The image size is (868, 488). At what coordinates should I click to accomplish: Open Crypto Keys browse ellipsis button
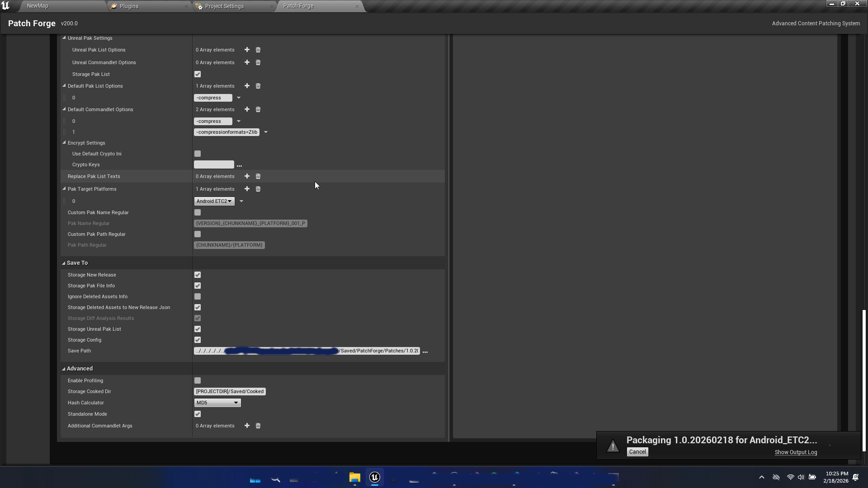[240, 165]
